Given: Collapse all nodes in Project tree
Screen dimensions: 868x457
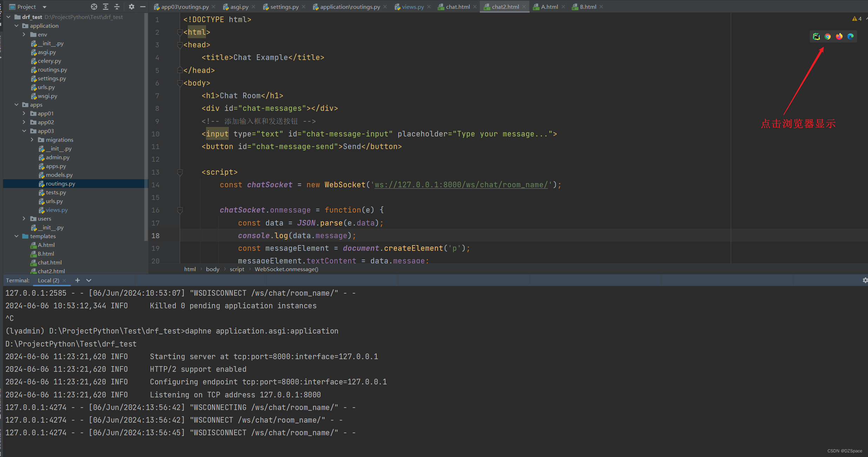Looking at the screenshot, I should point(117,6).
